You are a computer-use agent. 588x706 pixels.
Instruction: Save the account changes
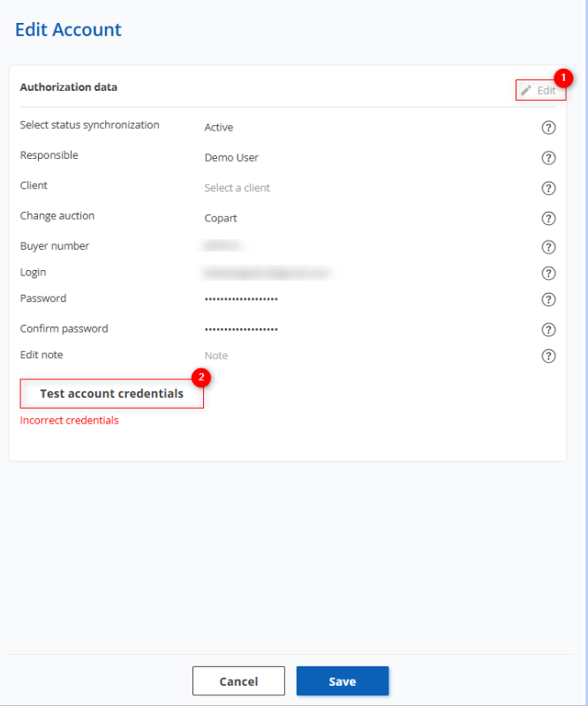[343, 681]
